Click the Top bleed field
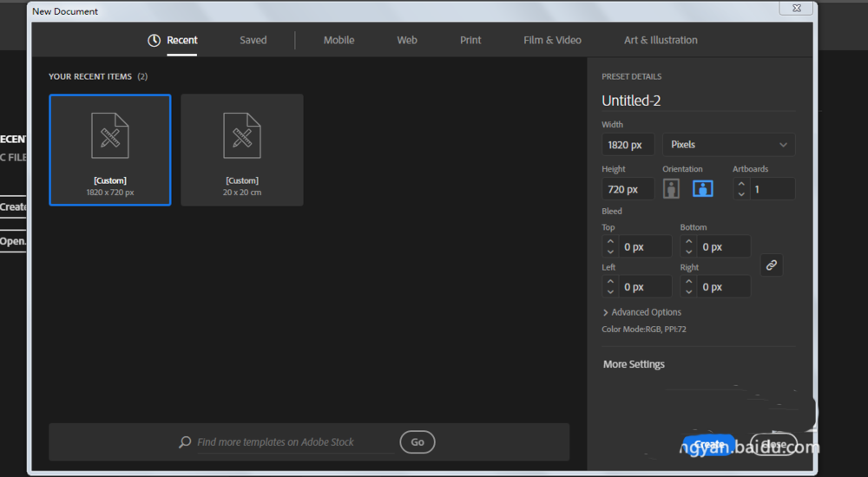The height and width of the screenshot is (477, 868). (645, 247)
